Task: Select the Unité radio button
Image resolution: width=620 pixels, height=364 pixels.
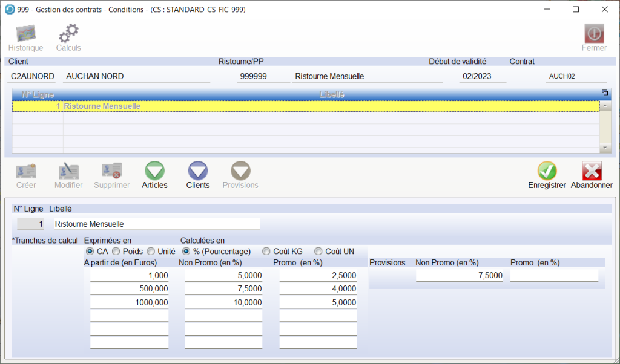Action: 150,251
